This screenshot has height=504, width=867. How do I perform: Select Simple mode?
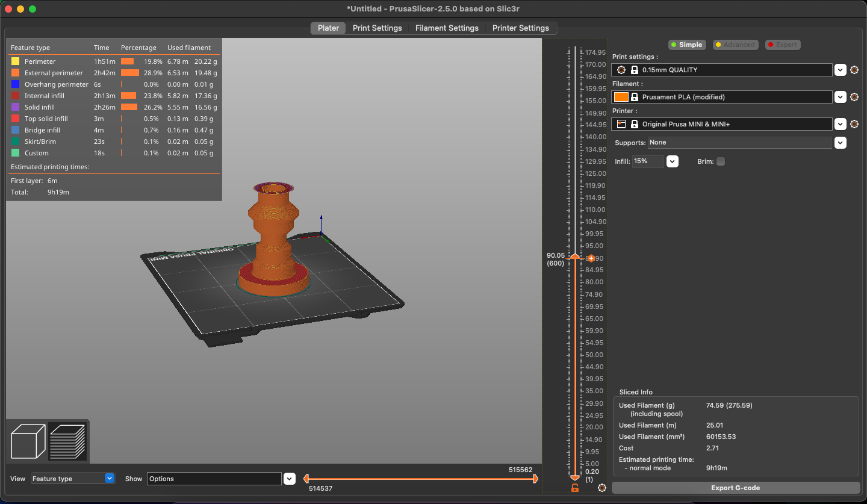(x=686, y=45)
